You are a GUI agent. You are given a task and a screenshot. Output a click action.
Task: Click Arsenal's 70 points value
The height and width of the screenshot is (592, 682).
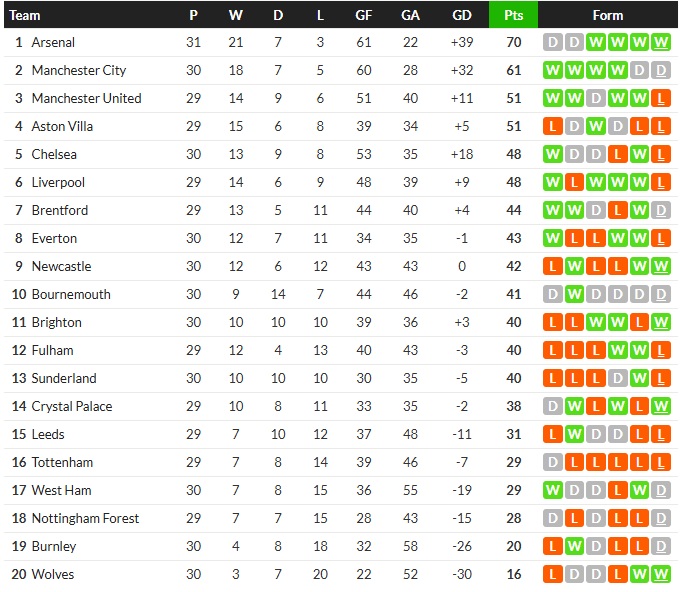pyautogui.click(x=513, y=42)
